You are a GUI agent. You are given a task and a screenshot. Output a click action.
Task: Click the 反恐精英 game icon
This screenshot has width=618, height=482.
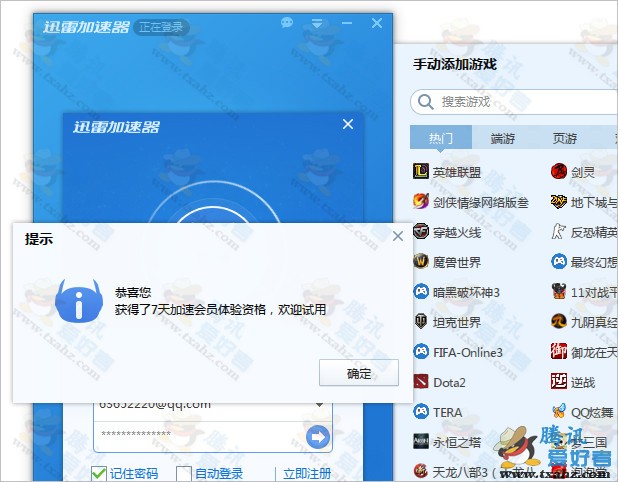558,231
